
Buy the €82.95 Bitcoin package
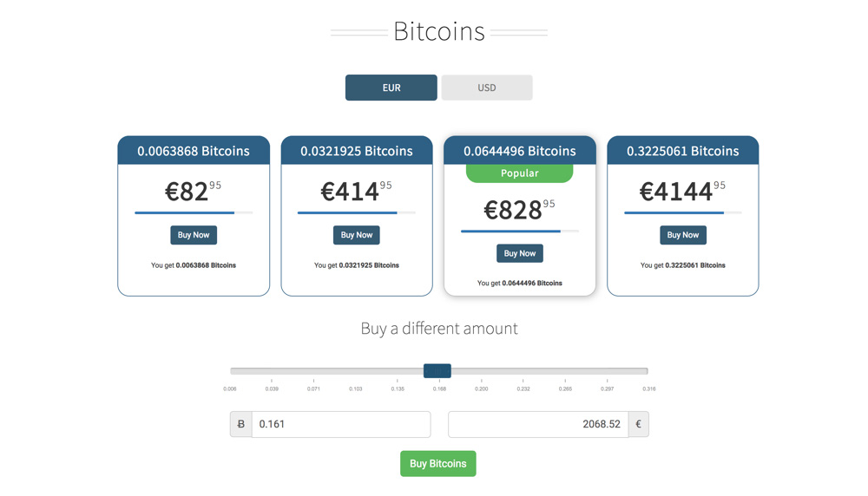tap(194, 235)
